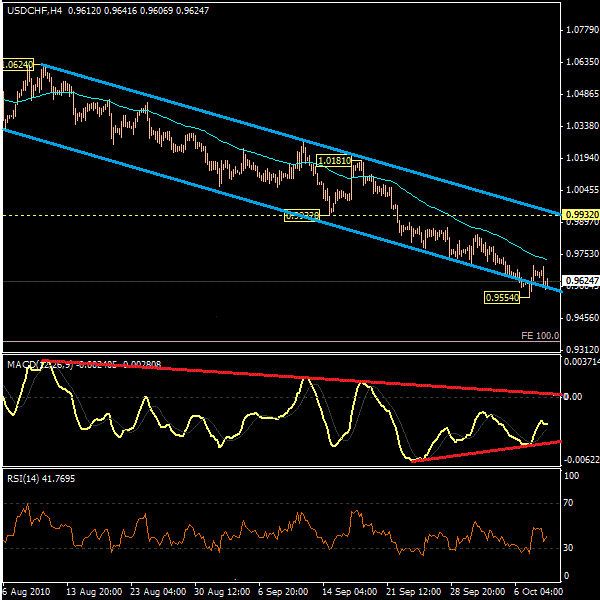
Task: Click the 1.07790 price scale value
Action: (x=582, y=29)
